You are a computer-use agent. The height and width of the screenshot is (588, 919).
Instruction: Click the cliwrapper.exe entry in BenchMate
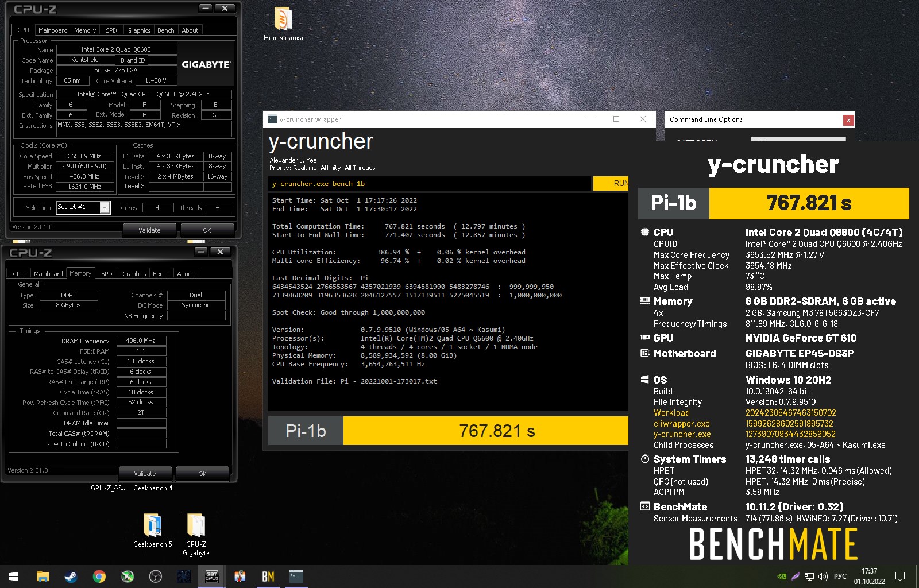[682, 424]
